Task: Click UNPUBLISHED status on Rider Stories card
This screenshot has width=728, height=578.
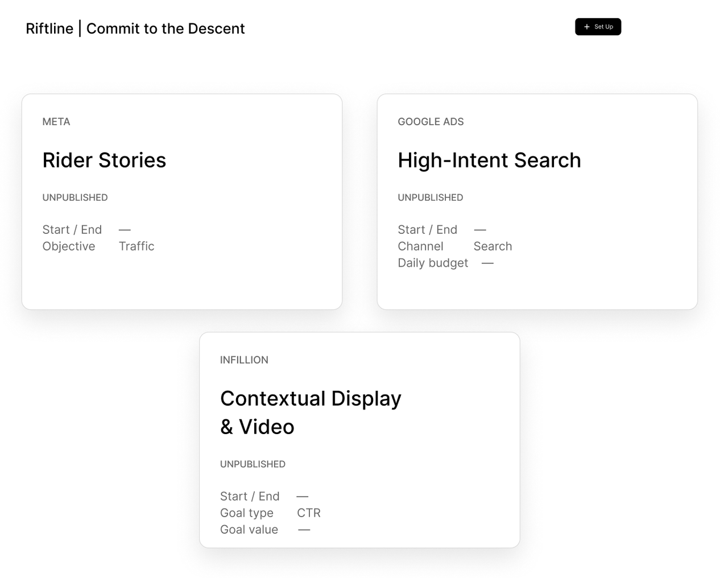Action: click(x=75, y=197)
